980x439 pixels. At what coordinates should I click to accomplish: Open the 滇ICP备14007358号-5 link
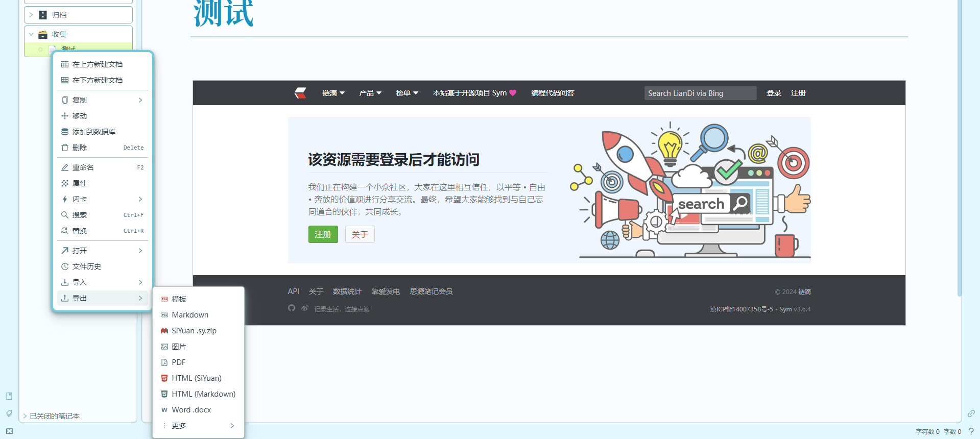point(742,309)
